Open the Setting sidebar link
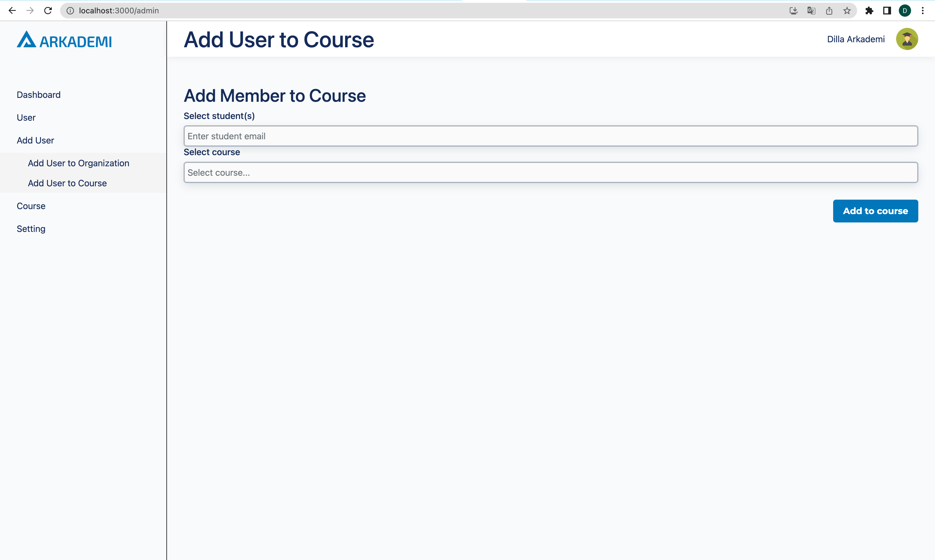This screenshot has width=935, height=560. [31, 229]
